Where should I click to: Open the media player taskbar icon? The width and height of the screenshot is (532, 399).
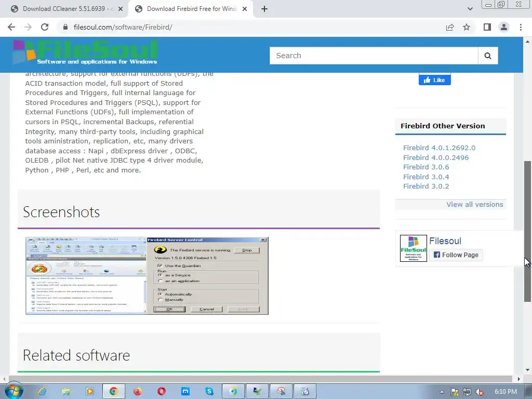(90, 392)
